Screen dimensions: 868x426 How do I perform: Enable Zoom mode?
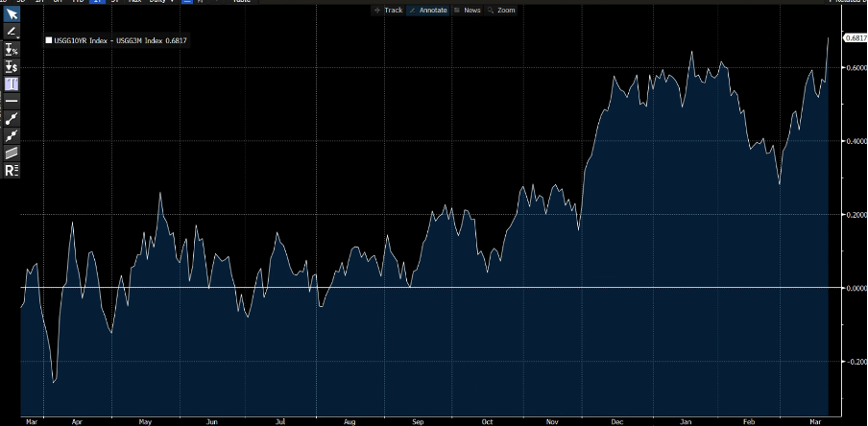point(502,10)
